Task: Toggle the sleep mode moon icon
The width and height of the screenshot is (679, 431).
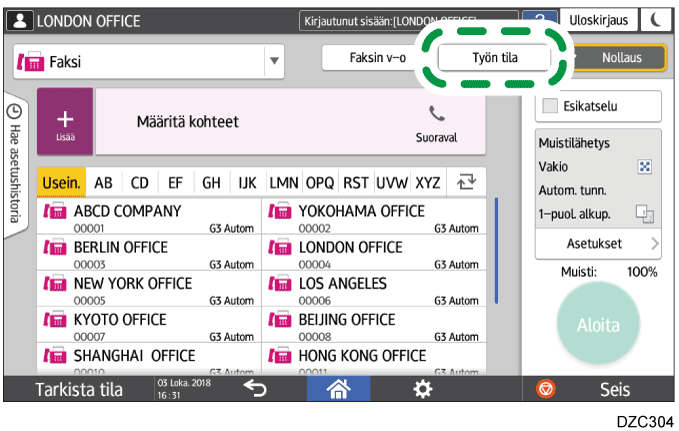Action: (x=654, y=21)
